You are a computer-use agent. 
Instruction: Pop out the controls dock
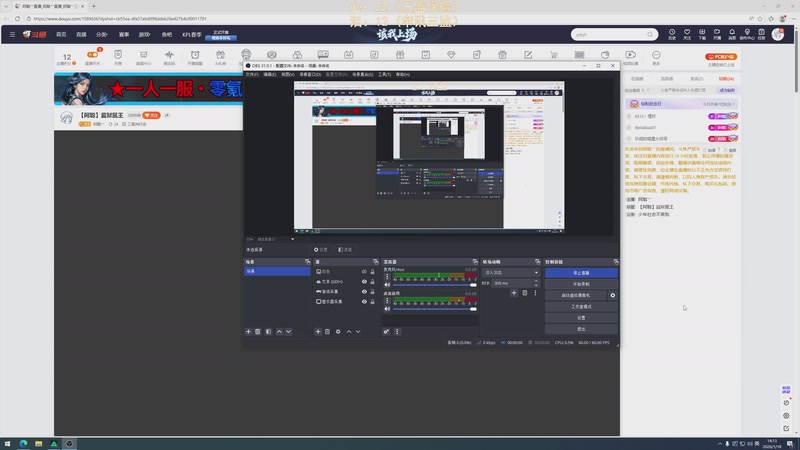tap(616, 262)
